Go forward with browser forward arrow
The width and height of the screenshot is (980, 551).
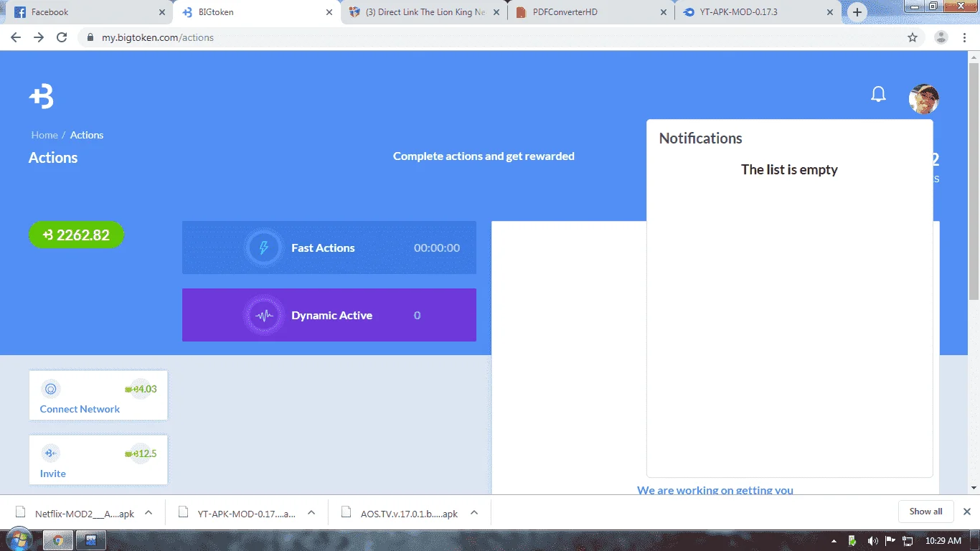coord(39,37)
